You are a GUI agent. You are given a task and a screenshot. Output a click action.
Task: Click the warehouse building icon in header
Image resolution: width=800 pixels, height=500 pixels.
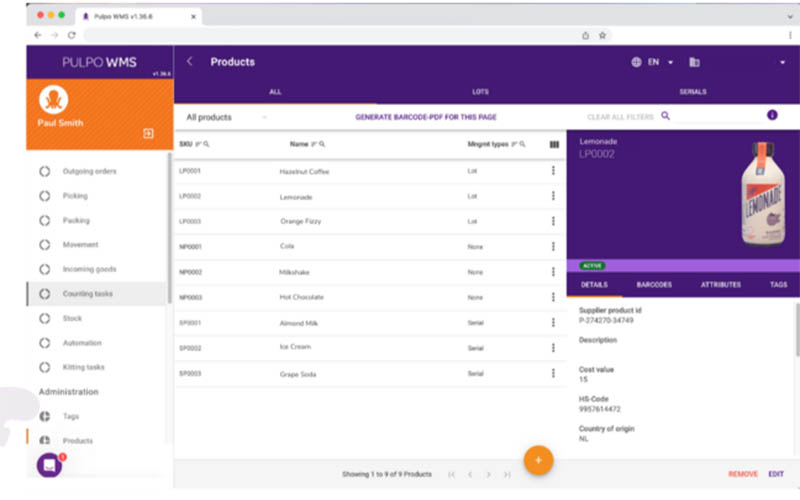(694, 62)
